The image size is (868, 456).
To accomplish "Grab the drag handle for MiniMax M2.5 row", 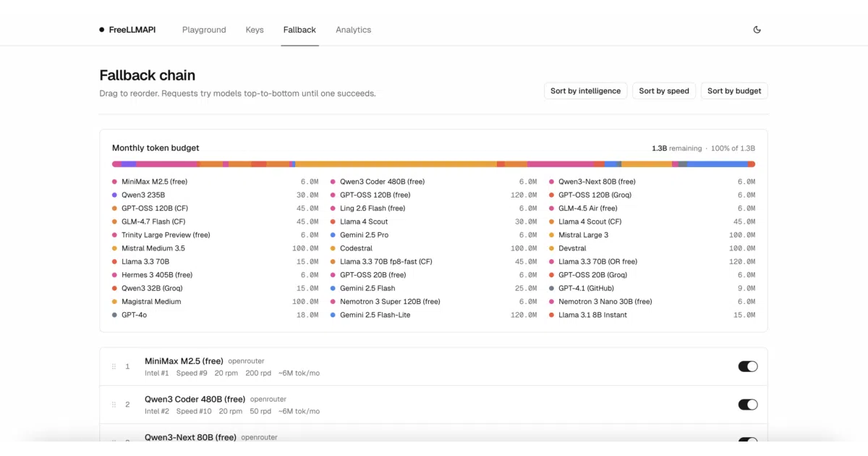I will pyautogui.click(x=114, y=366).
